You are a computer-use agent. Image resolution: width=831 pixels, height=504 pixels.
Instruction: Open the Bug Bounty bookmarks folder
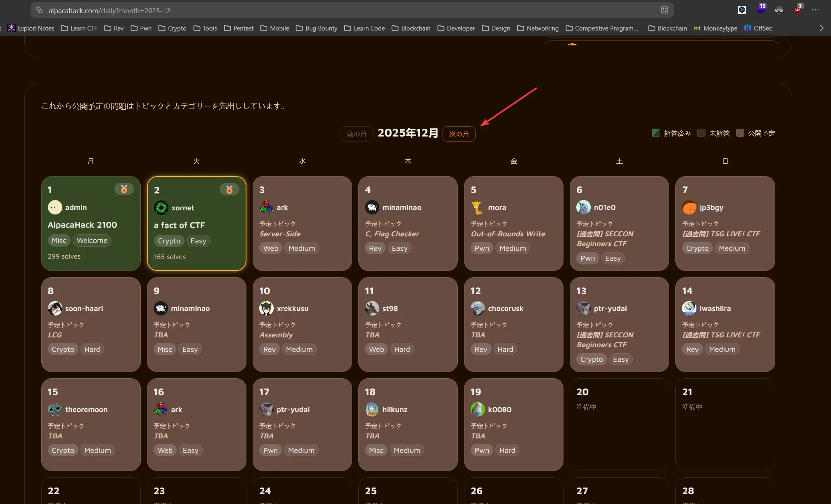(x=317, y=28)
